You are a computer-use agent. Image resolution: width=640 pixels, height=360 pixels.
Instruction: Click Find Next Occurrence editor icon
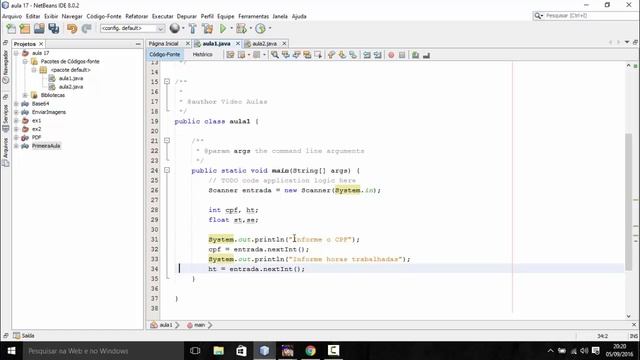click(x=296, y=55)
